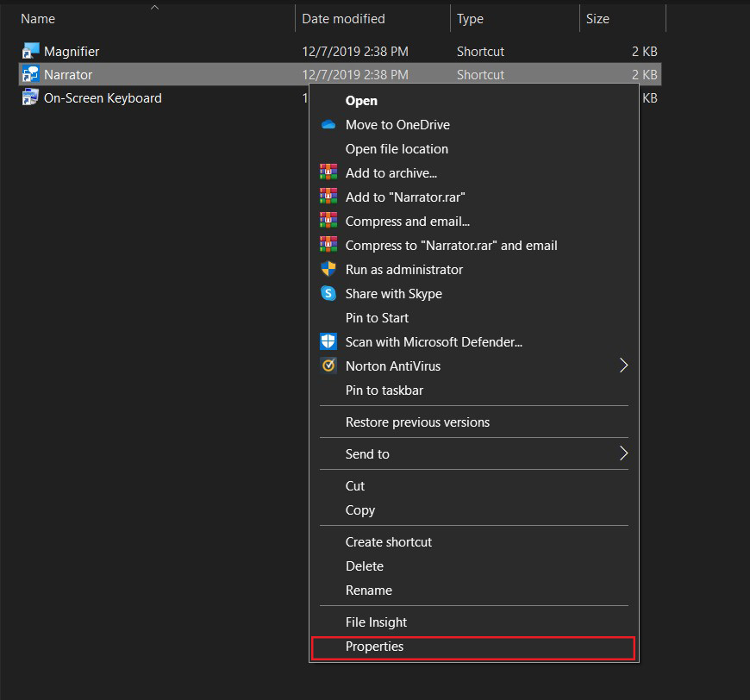Screen dimensions: 750x700
Task: Sort files by Name column header
Action: (38, 19)
